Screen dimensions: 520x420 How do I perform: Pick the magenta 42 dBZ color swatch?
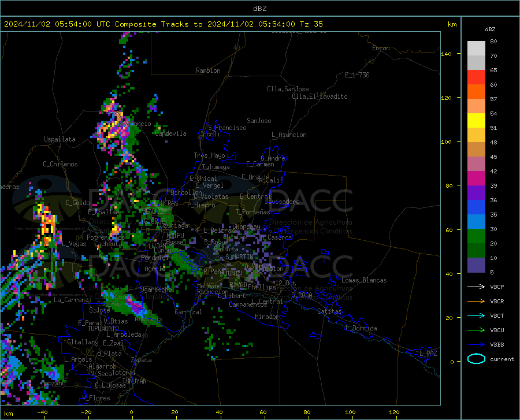click(476, 179)
